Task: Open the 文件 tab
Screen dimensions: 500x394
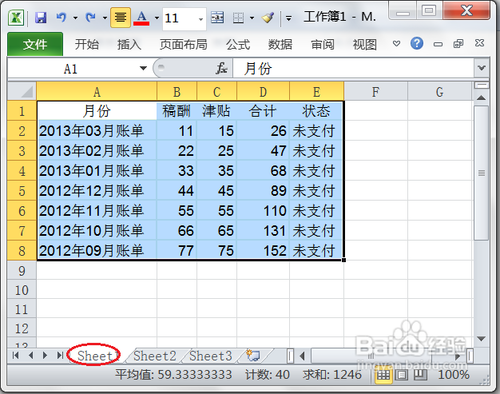Action: tap(35, 44)
